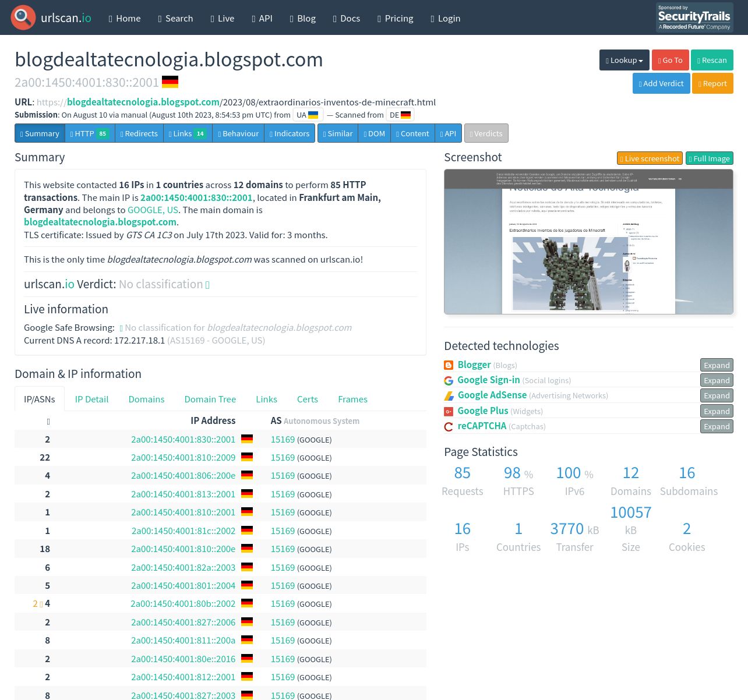Switch to the Links 14 tab

coord(188,133)
